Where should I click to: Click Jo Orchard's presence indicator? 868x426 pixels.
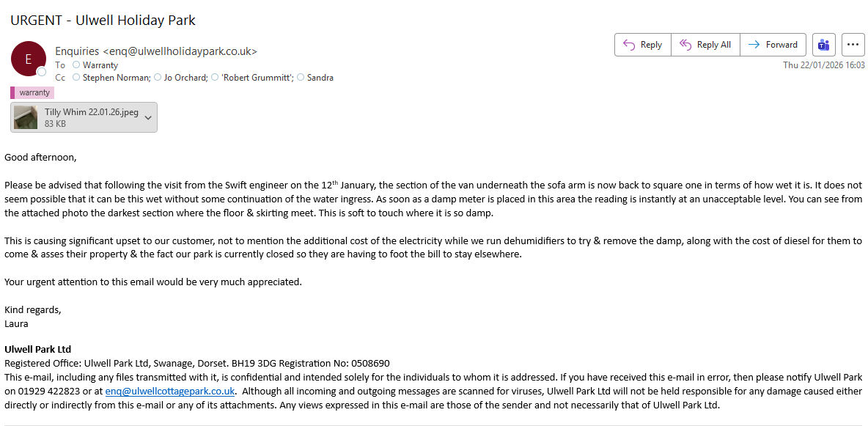[158, 77]
